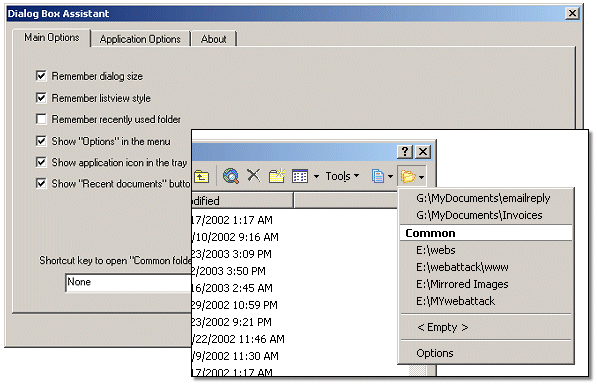The width and height of the screenshot is (597, 384).
Task: Click the < Empty > menu entry
Action: pos(486,327)
